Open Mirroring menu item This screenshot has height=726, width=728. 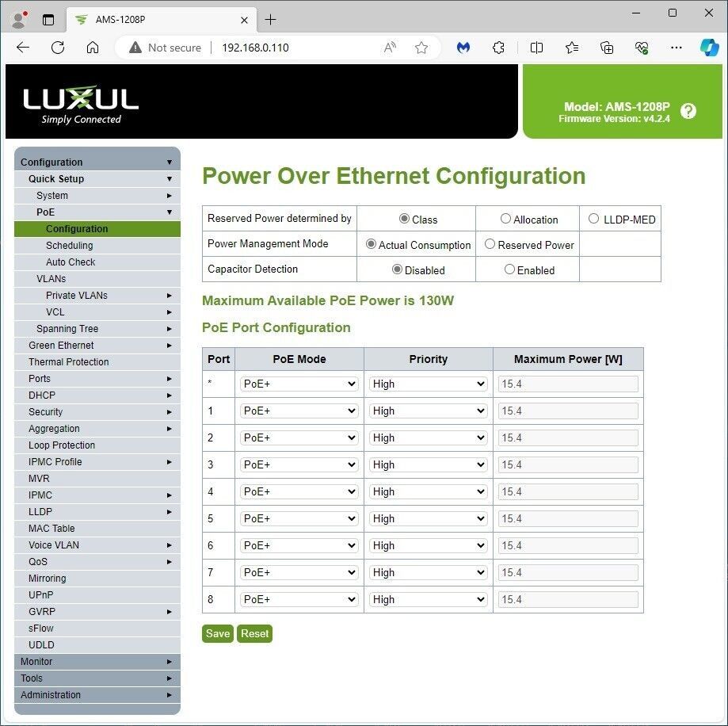[97, 579]
